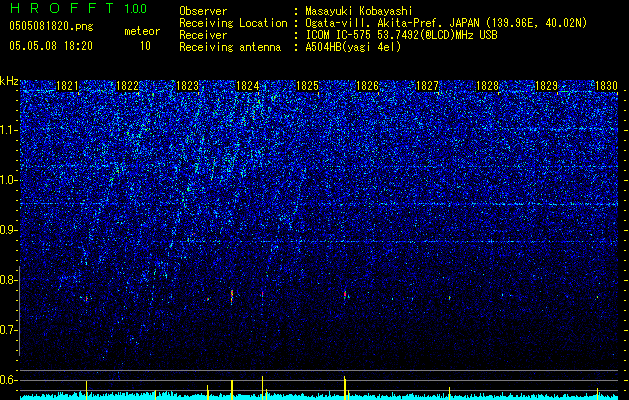Click the antenna value A504HB(yagi 4el)

tap(353, 47)
